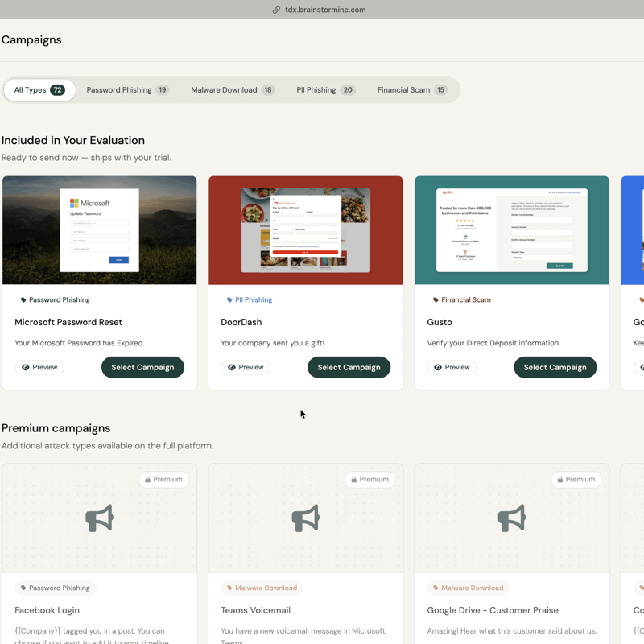Click the Premium lock badge on Facebook Login
Viewport: 644px width, 644px height.
pyautogui.click(x=164, y=479)
